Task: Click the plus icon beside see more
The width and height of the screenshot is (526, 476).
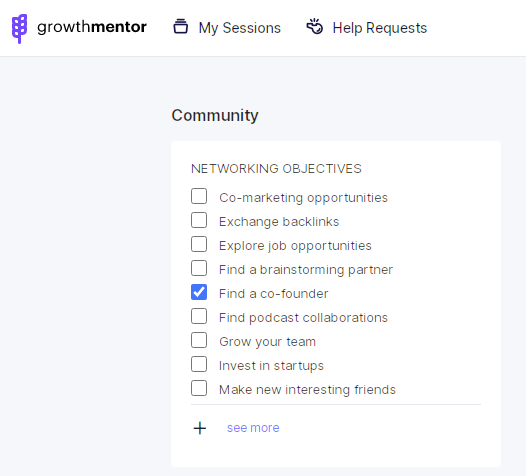Action: 200,428
